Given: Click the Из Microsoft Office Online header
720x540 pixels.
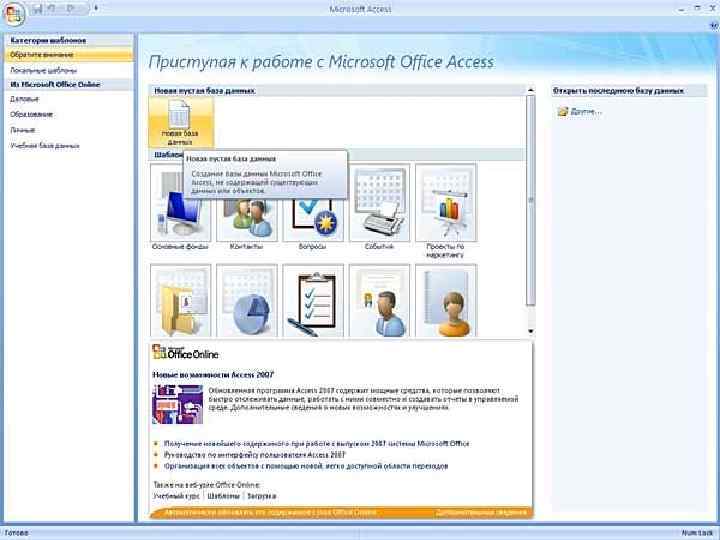Looking at the screenshot, I should (69, 84).
